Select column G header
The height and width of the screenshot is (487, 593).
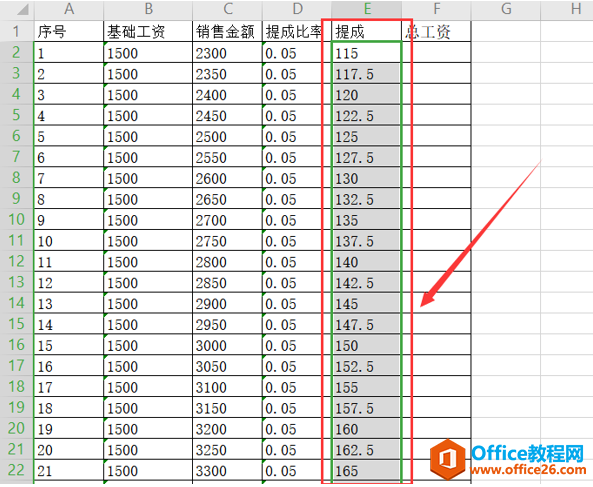pyautogui.click(x=506, y=9)
